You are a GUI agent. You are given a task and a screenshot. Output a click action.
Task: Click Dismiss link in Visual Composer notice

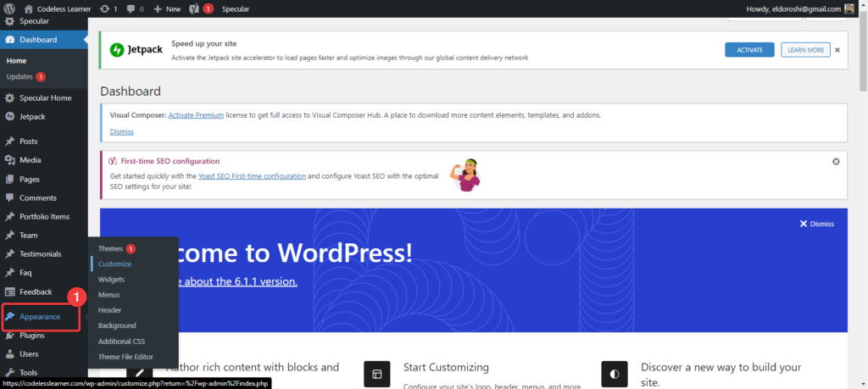point(122,131)
